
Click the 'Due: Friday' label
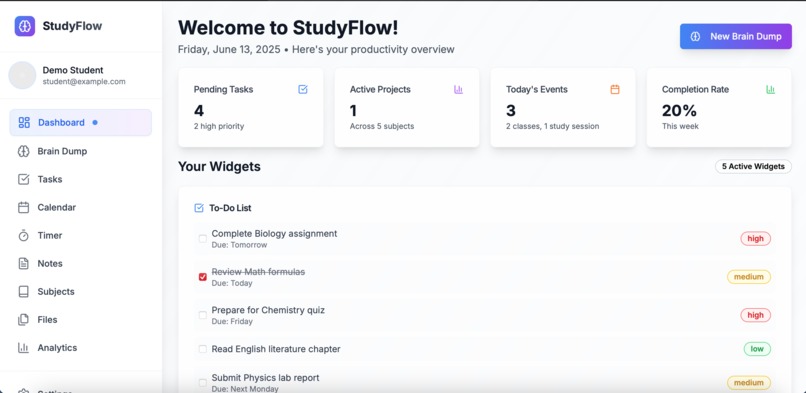[x=232, y=322]
